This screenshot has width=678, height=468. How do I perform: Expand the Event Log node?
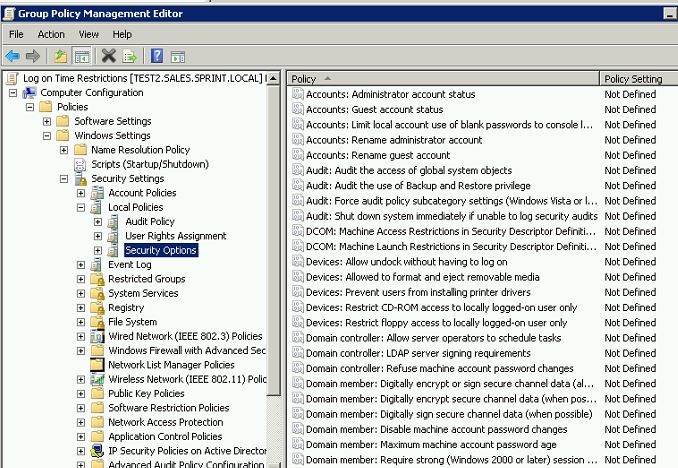point(81,265)
